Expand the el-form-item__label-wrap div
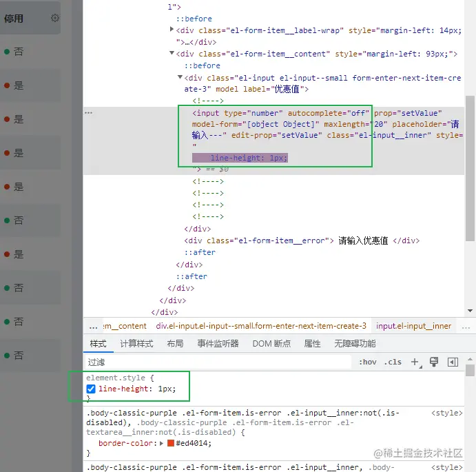Viewport: 476px width, 472px height. tap(172, 29)
